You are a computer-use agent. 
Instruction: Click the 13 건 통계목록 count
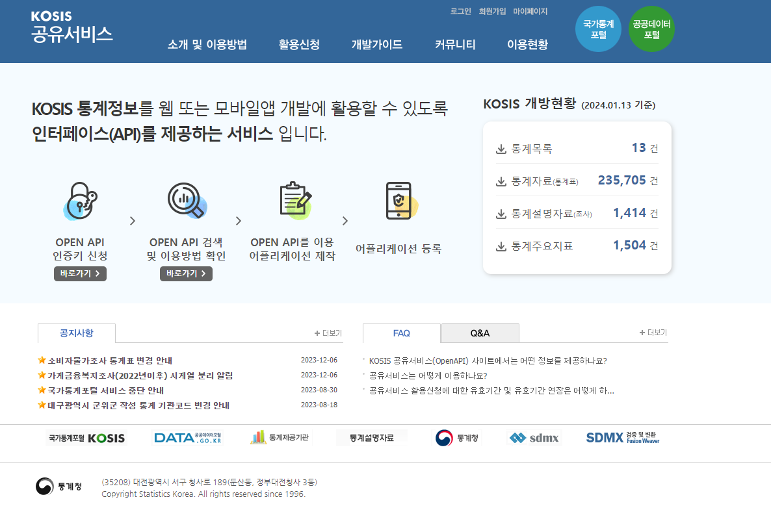(645, 148)
